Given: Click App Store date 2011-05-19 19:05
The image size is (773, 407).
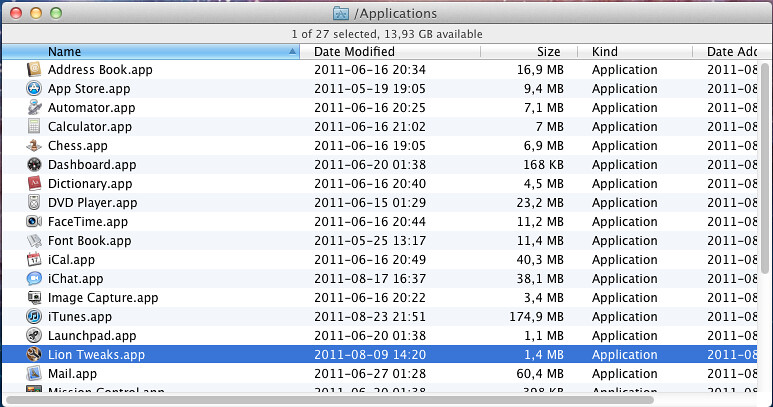Looking at the screenshot, I should [370, 89].
